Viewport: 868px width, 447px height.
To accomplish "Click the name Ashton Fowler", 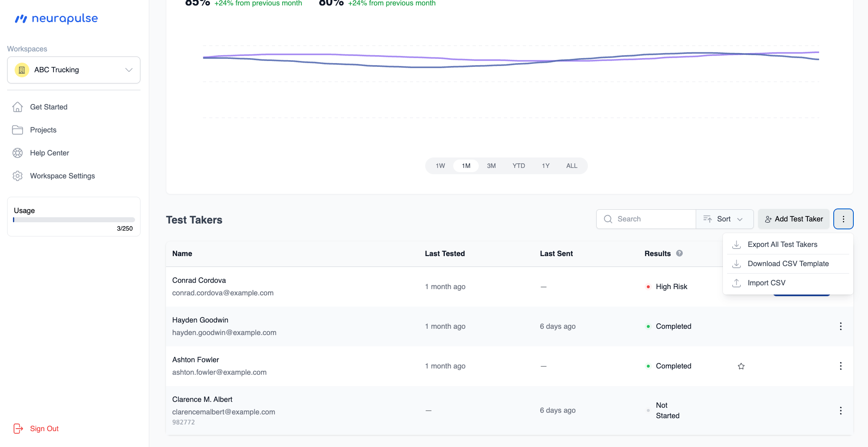I will [196, 360].
